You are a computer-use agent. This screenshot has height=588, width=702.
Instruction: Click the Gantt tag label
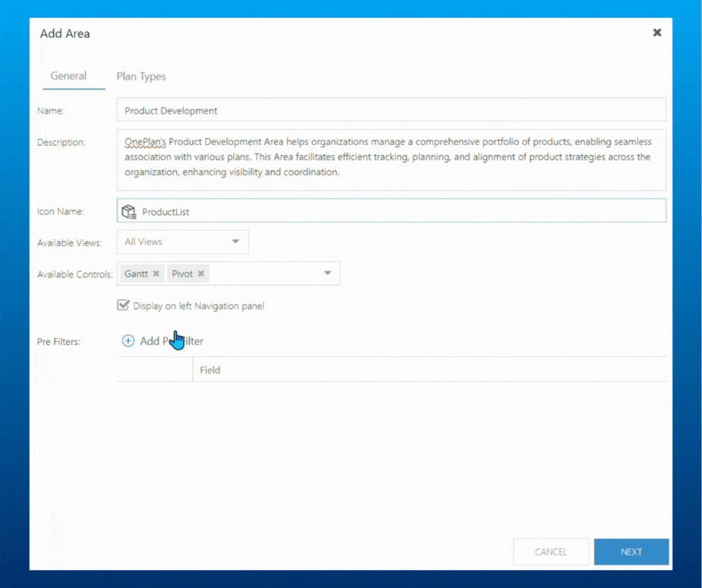click(x=136, y=273)
